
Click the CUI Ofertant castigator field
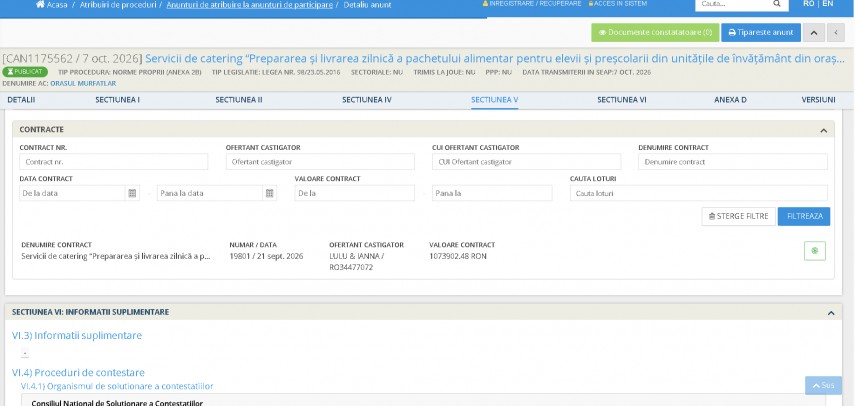tap(526, 162)
